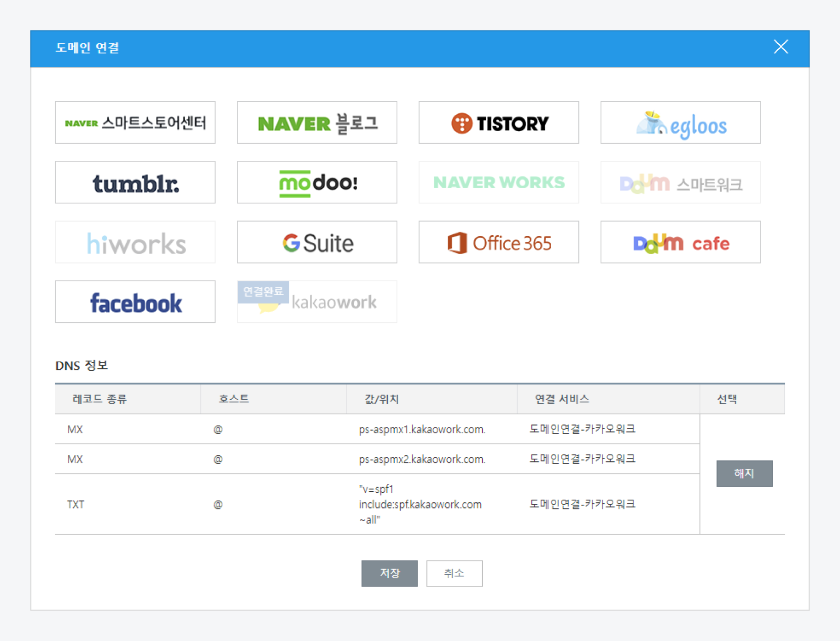The width and height of the screenshot is (840, 641).
Task: Click the disabled NAVER WORKS tile
Action: tap(498, 183)
